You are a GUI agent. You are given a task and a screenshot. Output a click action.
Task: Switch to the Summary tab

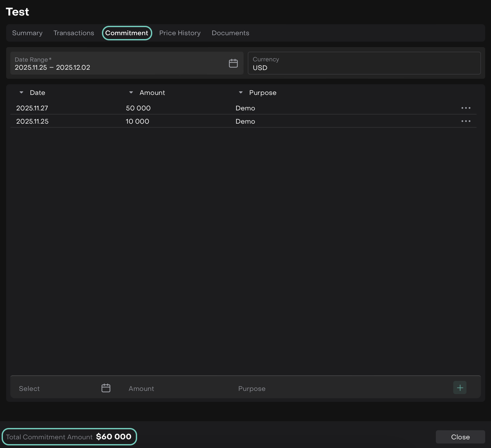click(27, 33)
